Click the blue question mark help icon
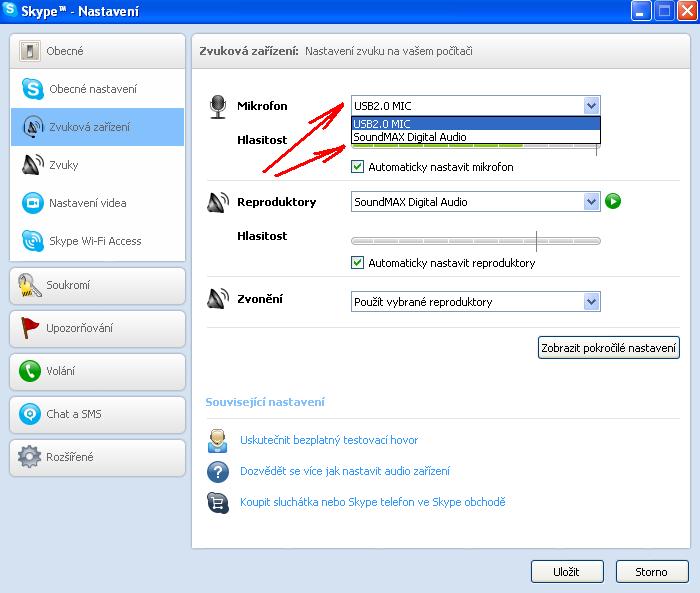The width and height of the screenshot is (700, 593). pyautogui.click(x=218, y=472)
